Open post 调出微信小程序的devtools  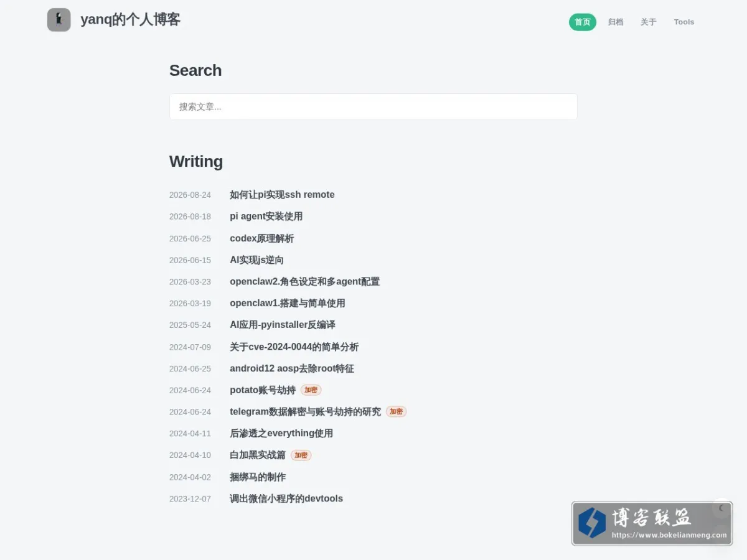coord(286,498)
